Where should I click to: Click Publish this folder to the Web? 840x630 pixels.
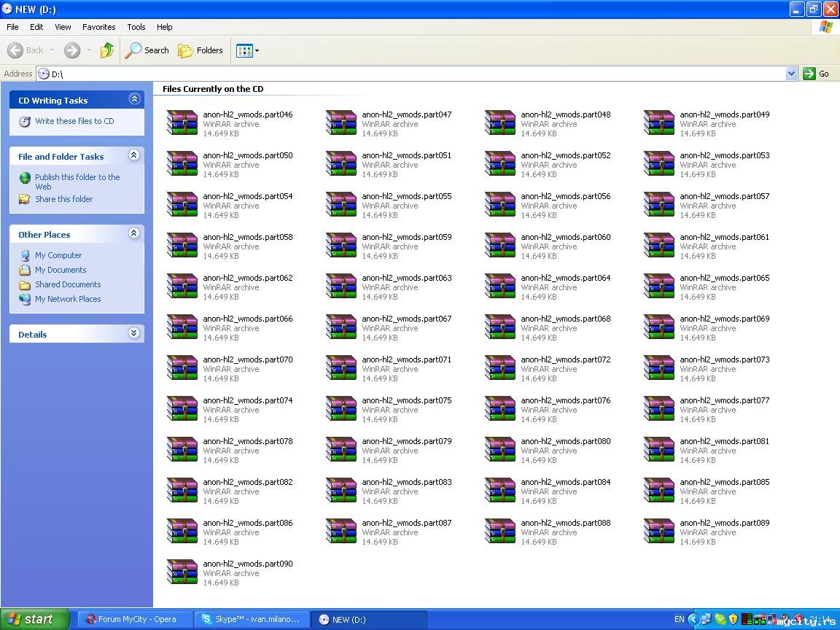(x=77, y=182)
